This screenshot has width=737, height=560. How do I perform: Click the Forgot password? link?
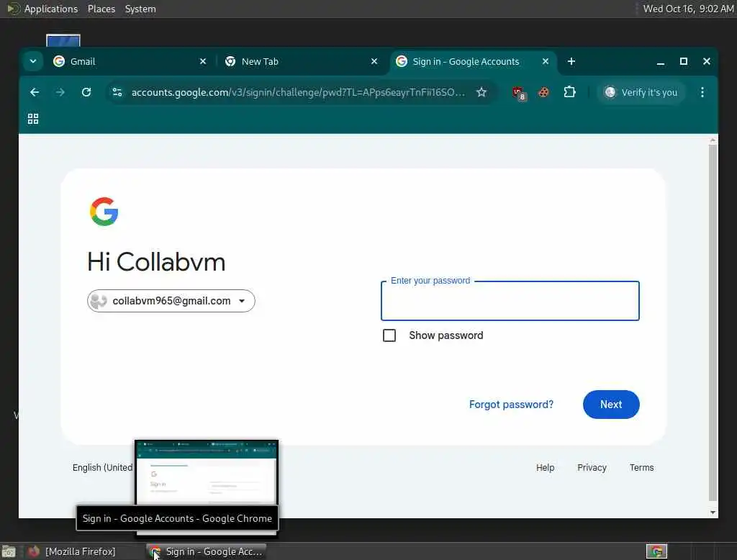point(512,405)
